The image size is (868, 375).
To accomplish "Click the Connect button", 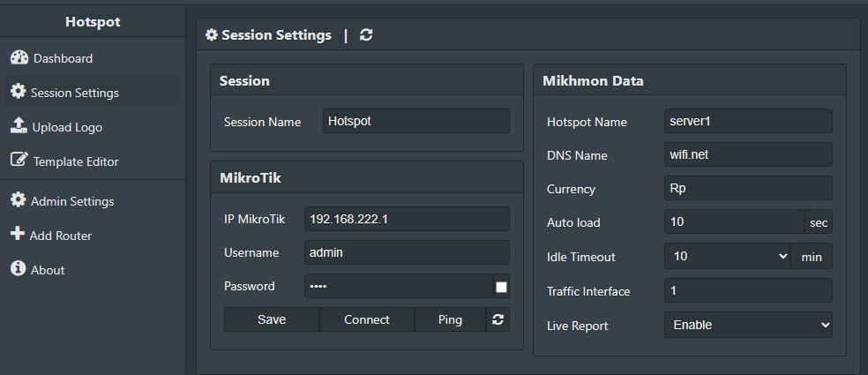I will [367, 319].
